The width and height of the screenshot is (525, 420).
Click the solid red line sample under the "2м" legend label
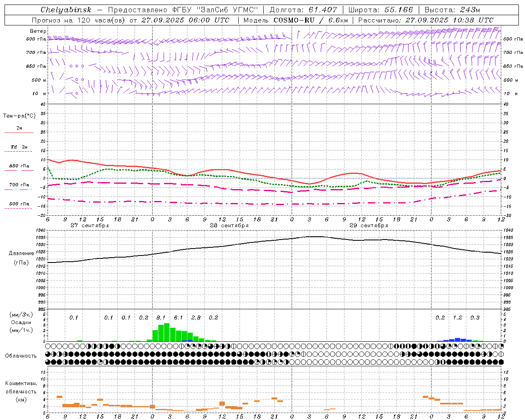click(19, 132)
